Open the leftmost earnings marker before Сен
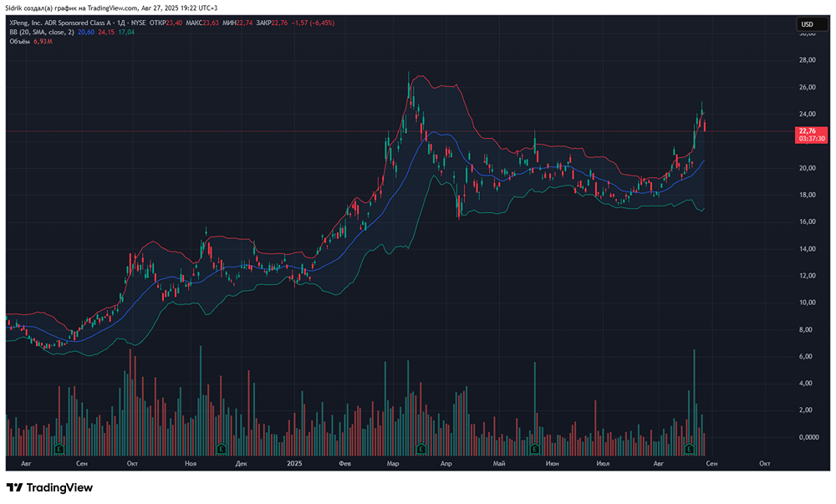This screenshot has height=504, width=836. click(59, 449)
